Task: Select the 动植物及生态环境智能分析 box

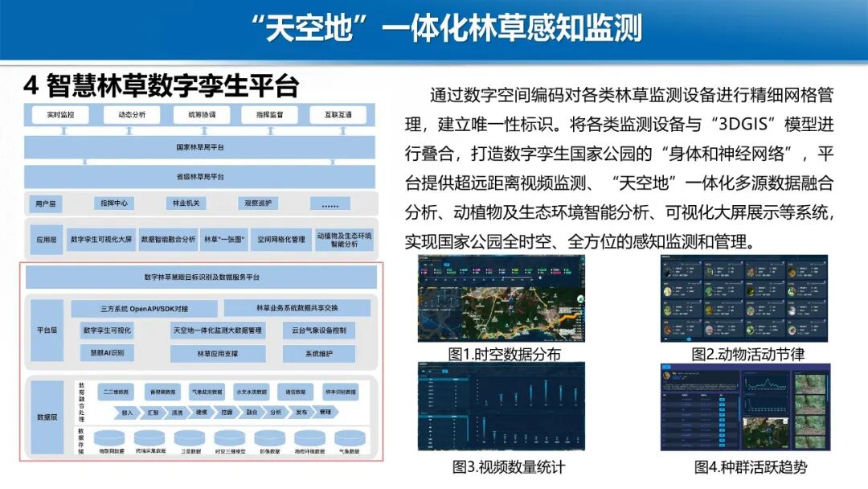Action: click(x=344, y=240)
